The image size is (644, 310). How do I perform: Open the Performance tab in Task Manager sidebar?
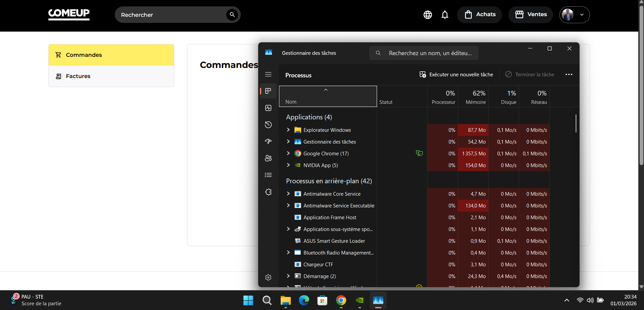click(x=268, y=108)
